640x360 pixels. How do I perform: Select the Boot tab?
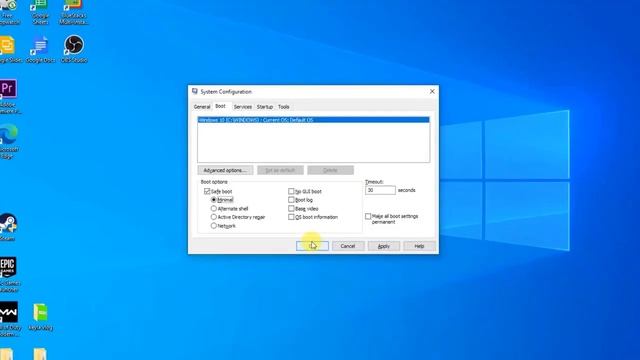point(220,106)
